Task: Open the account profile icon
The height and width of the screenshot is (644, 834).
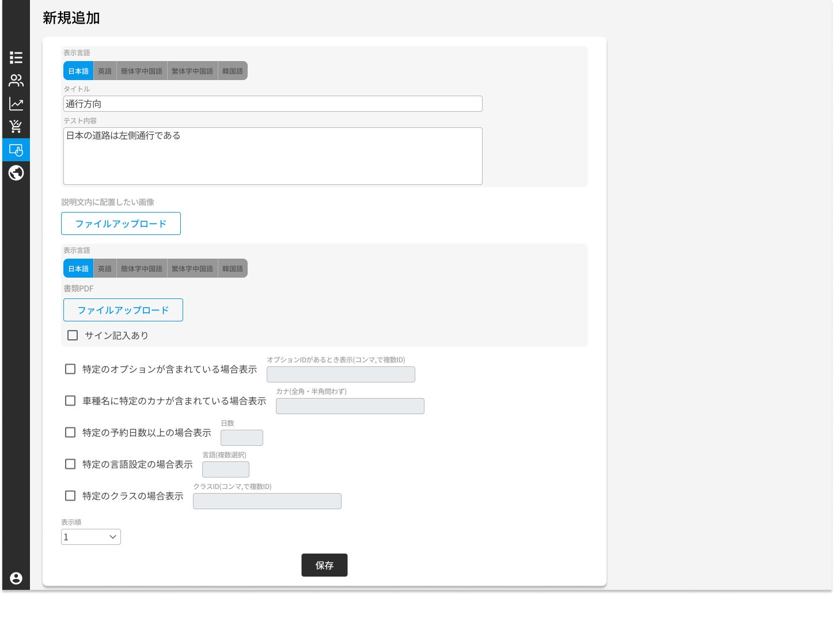Action: (x=16, y=578)
